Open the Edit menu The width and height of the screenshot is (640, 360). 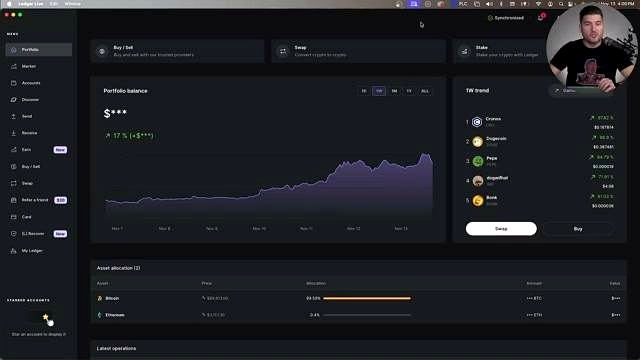[53, 4]
